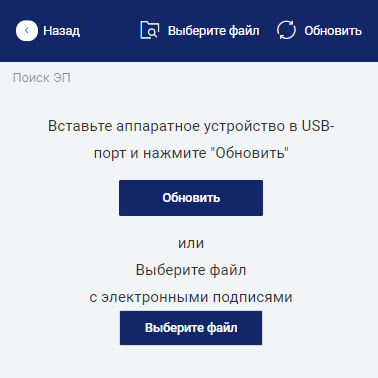
Task: Click empty header space right of Назад
Action: [x=110, y=31]
